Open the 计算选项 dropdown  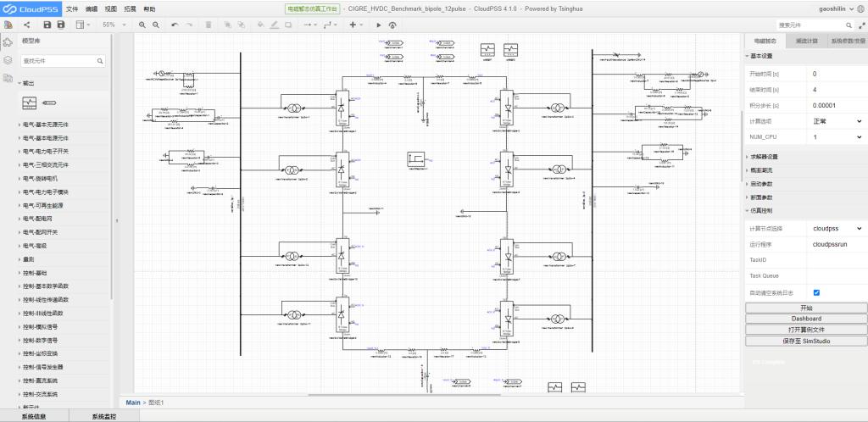837,121
